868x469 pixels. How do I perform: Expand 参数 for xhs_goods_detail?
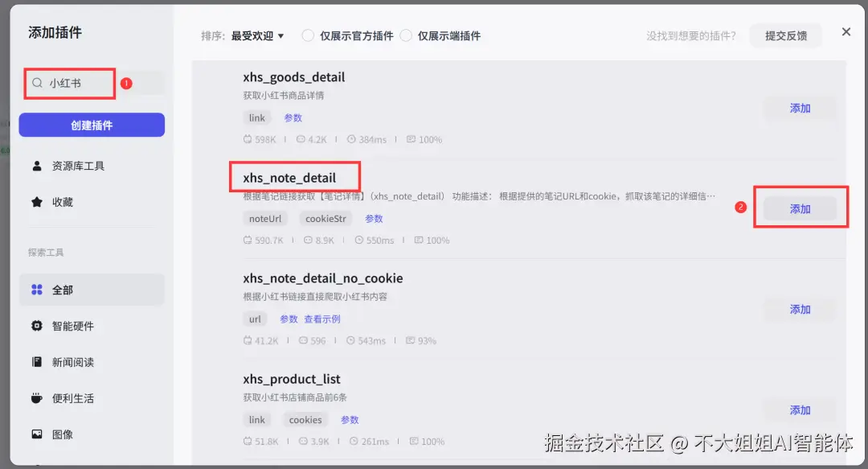(293, 118)
